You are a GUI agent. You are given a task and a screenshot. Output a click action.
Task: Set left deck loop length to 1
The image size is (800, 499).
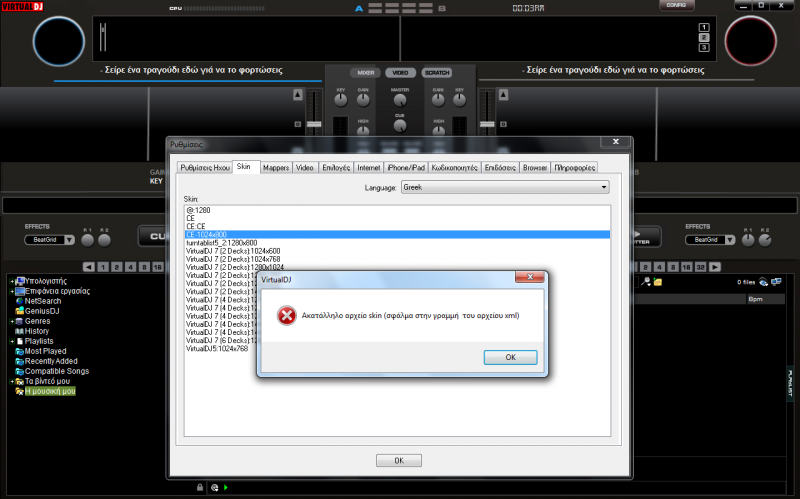point(103,267)
